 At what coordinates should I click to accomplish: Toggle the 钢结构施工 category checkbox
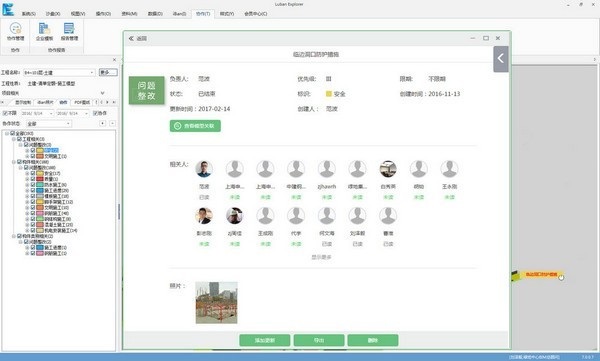[x=33, y=219]
